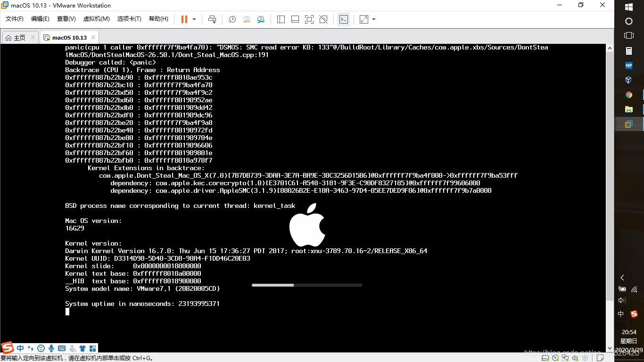Open the 选项卡(T) menu

pos(129,19)
